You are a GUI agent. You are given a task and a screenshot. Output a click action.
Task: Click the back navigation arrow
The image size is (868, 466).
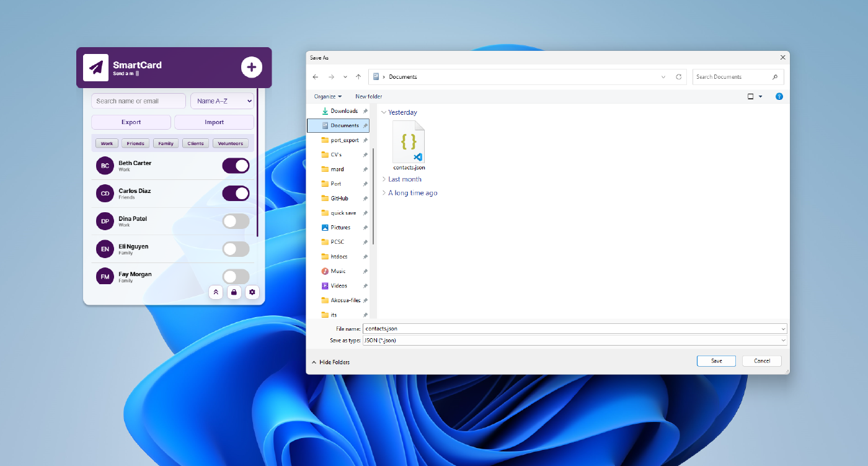coord(316,77)
